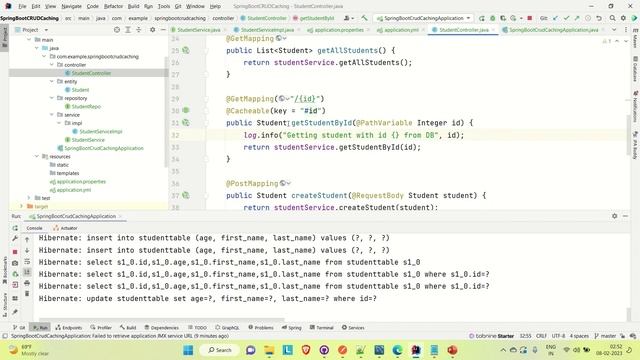Viewport: 640px width, 360px height.
Task: Stop the running application via top toolbar red square
Action: pyautogui.click(x=529, y=18)
